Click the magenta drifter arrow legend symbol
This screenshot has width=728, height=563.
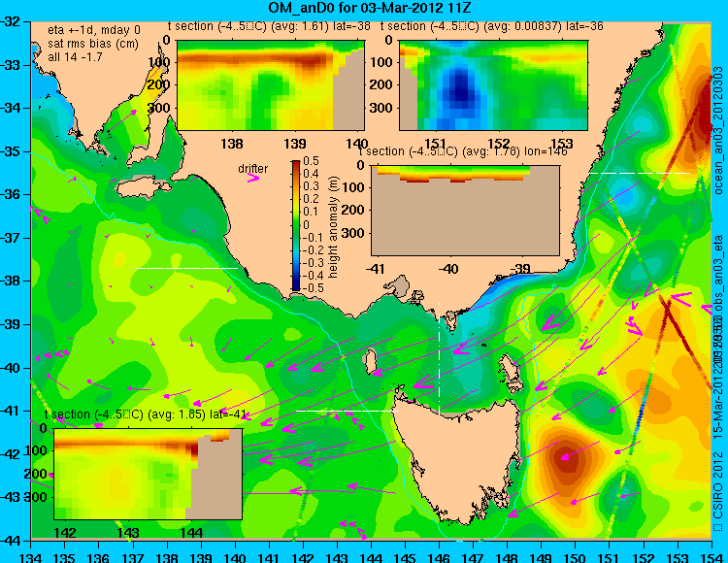[253, 179]
